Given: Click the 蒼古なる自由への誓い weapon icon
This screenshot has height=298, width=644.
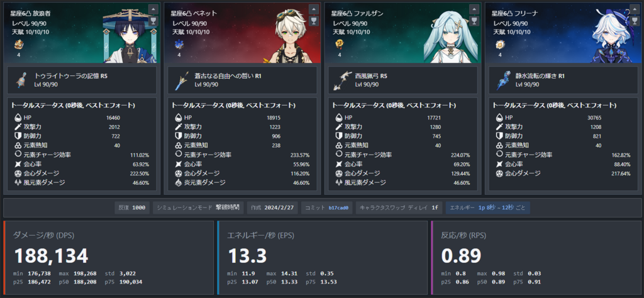Looking at the screenshot, I should point(182,80).
